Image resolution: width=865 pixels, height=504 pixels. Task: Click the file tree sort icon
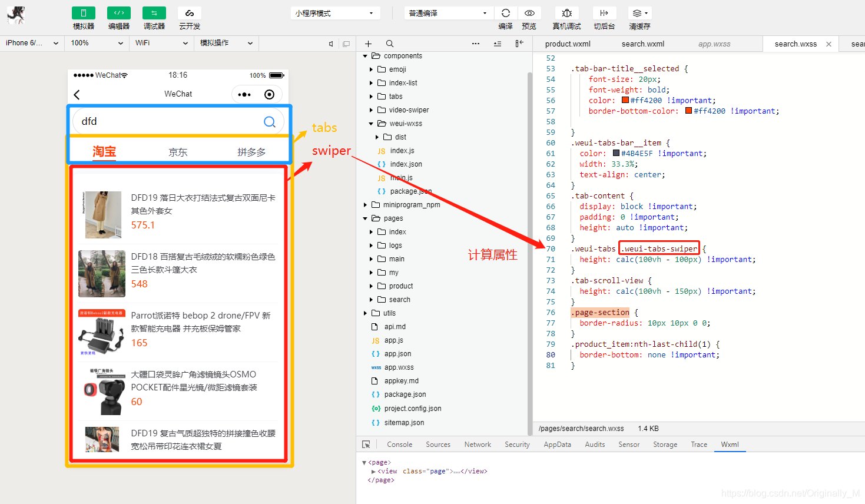click(498, 44)
